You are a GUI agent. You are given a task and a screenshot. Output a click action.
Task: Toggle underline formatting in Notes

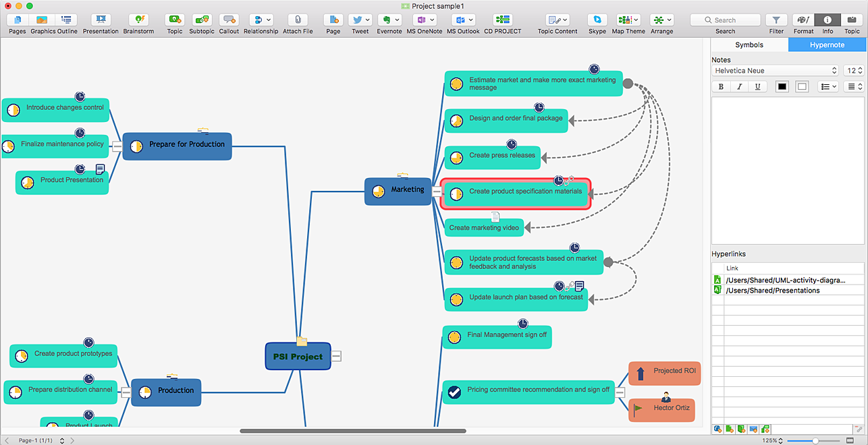[757, 86]
